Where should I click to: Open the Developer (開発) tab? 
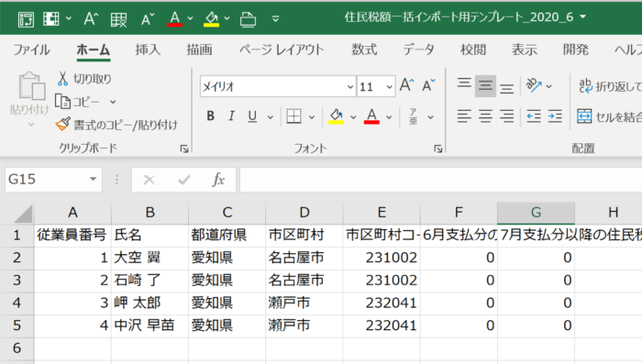576,50
